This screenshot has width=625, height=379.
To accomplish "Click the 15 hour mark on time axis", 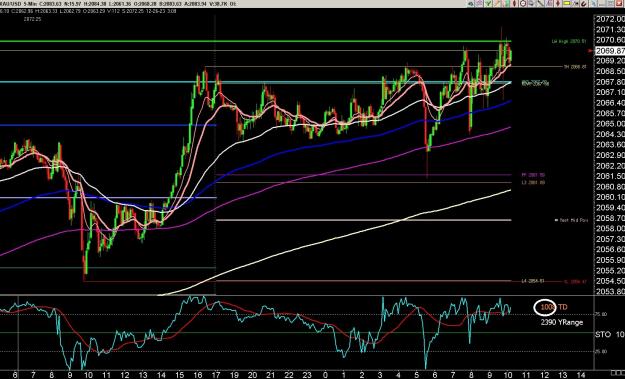I will [x=179, y=375].
